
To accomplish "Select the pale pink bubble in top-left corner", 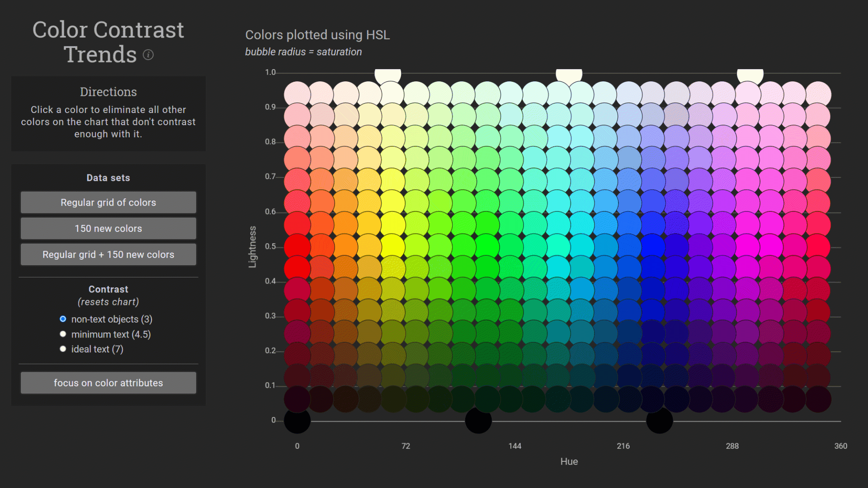I will [297, 93].
